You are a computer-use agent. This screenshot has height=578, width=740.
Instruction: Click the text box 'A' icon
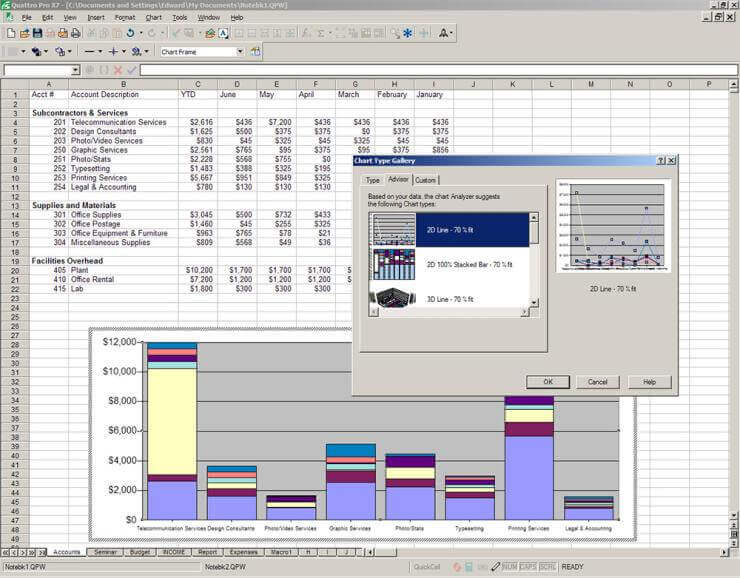pos(224,33)
